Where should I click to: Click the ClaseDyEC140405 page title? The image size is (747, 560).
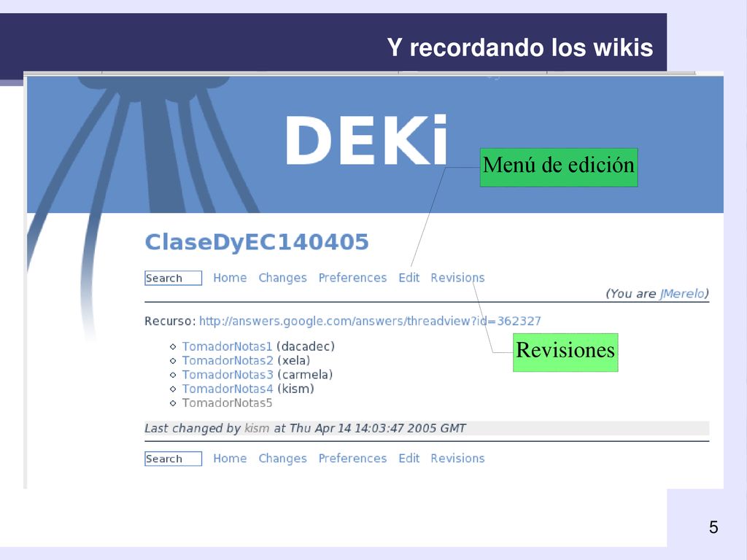tap(257, 242)
